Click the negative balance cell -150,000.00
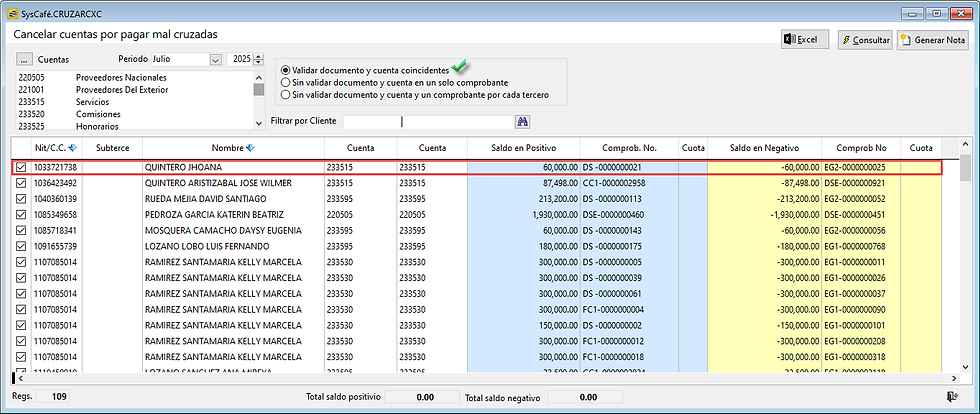This screenshot has width=980, height=414. pos(764,325)
